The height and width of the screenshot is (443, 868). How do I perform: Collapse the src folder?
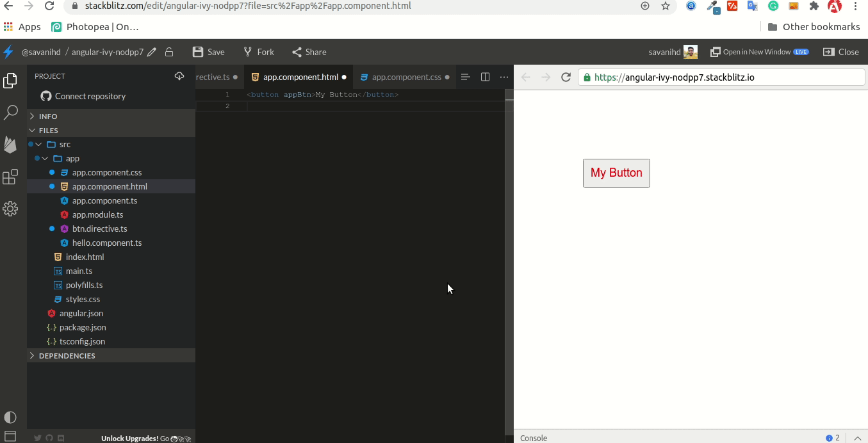(x=64, y=145)
